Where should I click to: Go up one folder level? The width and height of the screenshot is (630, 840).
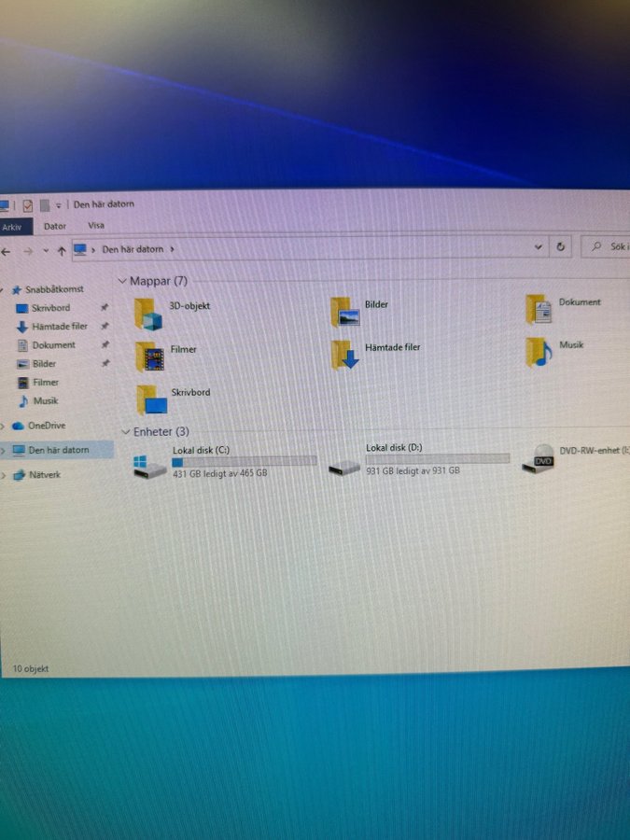(x=62, y=250)
